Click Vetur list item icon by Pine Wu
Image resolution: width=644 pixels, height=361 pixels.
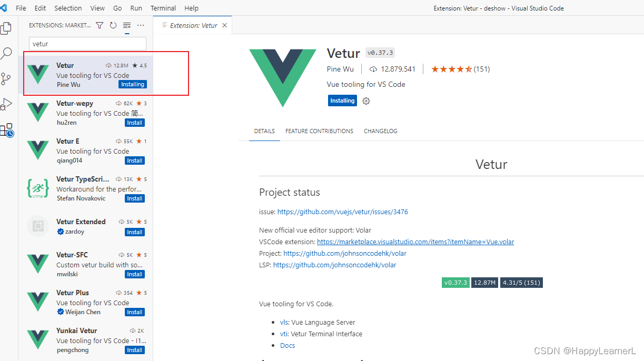tap(38, 74)
